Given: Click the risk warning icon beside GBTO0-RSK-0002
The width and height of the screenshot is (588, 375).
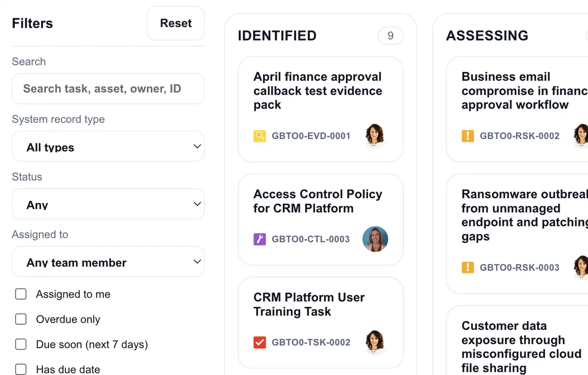Looking at the screenshot, I should [468, 136].
